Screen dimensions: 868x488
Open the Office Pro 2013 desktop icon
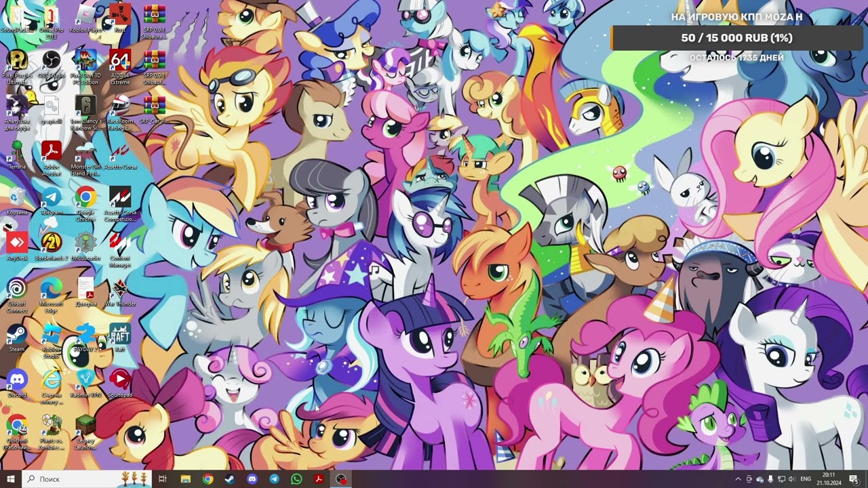51,19
